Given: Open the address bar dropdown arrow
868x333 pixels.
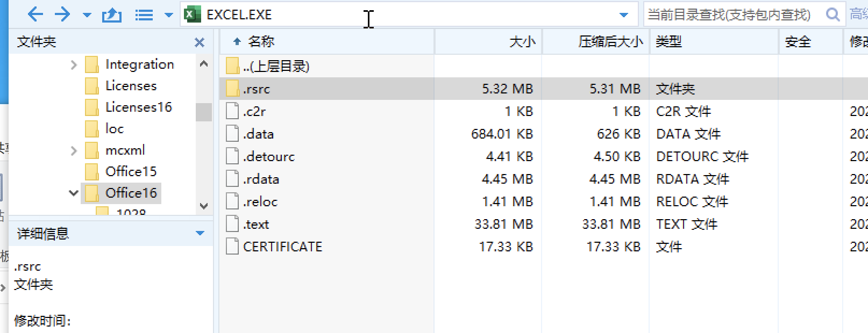Looking at the screenshot, I should pyautogui.click(x=624, y=15).
